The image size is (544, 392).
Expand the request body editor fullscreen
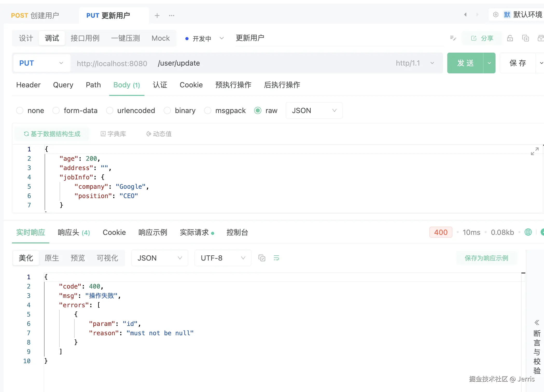pyautogui.click(x=535, y=151)
